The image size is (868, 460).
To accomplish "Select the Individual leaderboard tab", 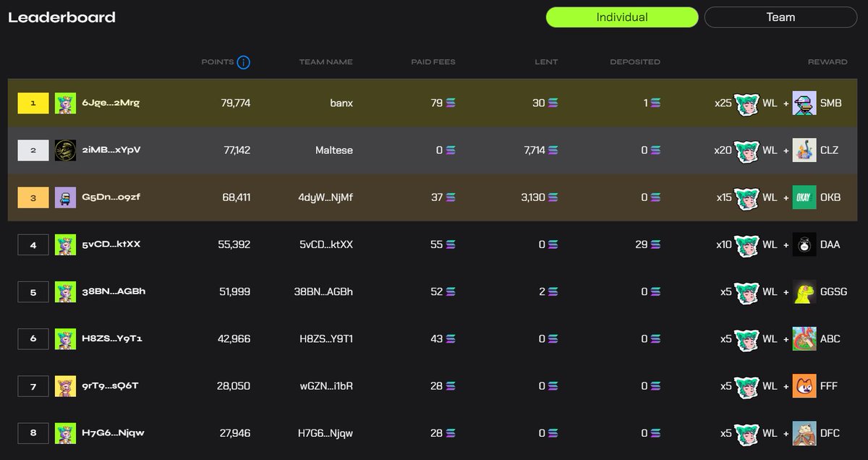I will click(621, 17).
